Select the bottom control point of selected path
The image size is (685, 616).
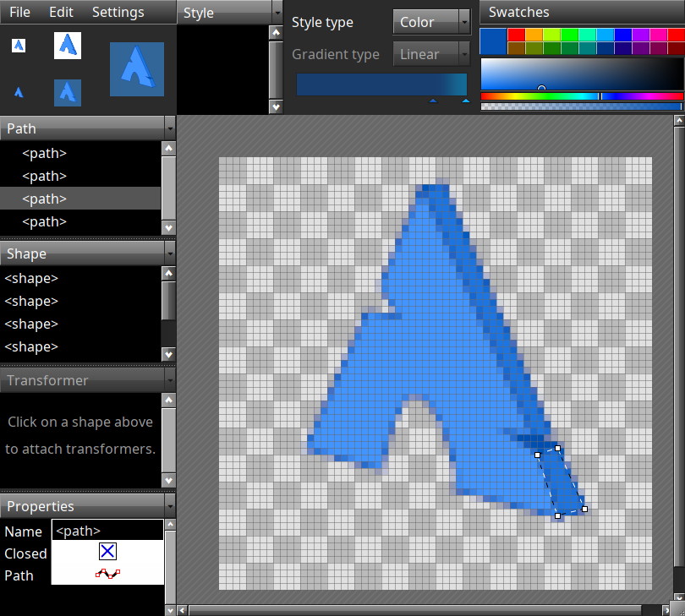point(557,515)
